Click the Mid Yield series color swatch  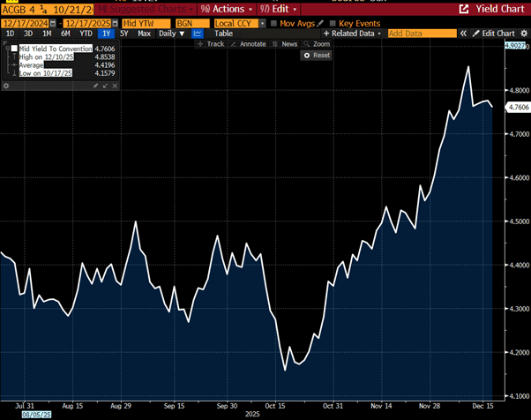14,49
